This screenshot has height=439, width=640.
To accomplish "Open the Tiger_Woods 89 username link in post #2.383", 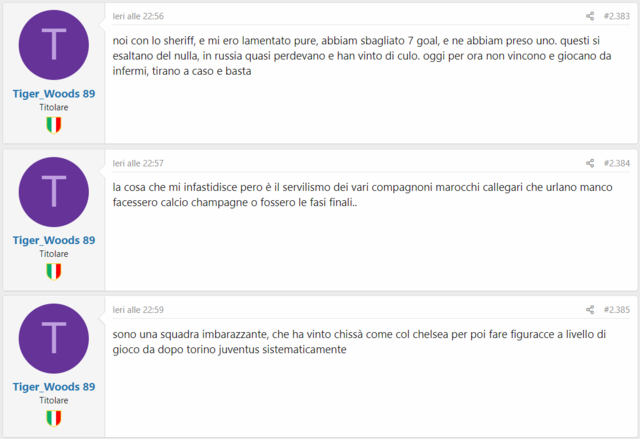I will (x=54, y=94).
